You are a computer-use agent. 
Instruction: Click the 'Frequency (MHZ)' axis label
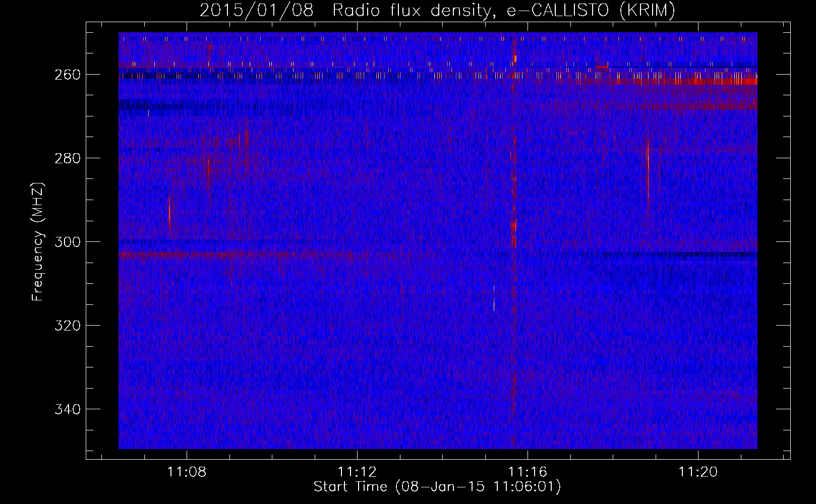(x=38, y=242)
